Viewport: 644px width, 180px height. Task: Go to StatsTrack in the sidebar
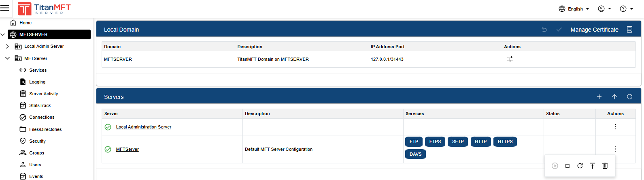[x=40, y=105]
